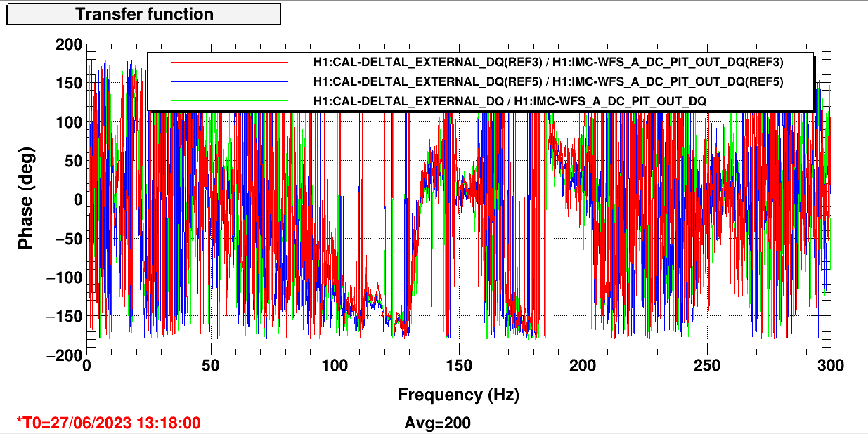Click the 250 tick label on frequency axis
This screenshot has height=434, width=868.
[706, 366]
